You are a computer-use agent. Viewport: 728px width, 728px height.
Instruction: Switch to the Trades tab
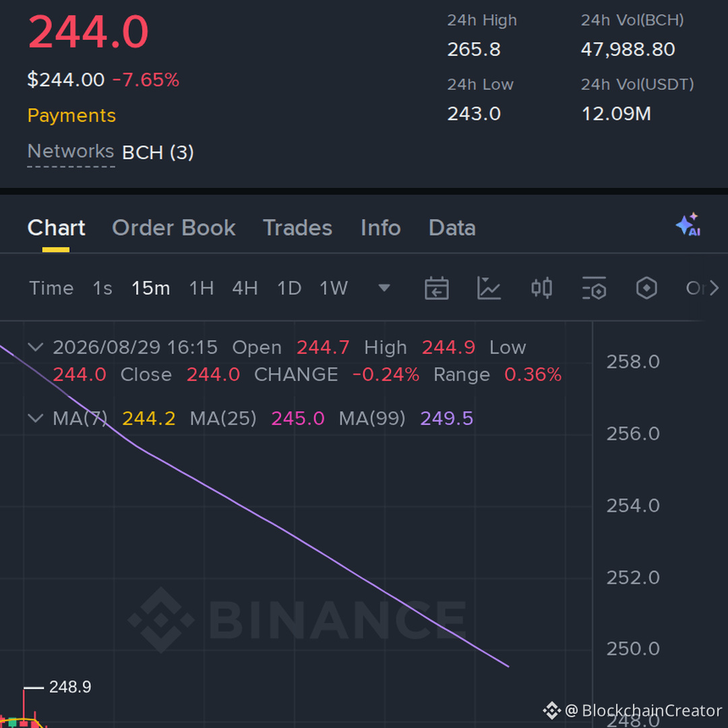click(298, 228)
